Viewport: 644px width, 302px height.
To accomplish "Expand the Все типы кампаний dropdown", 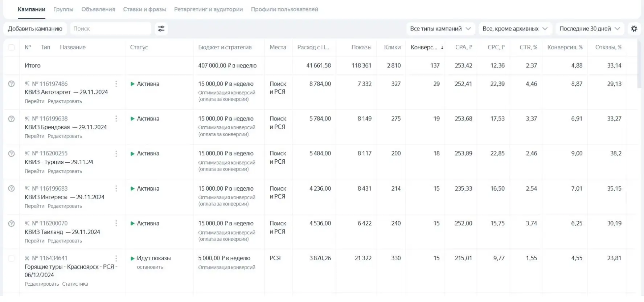I will [440, 29].
